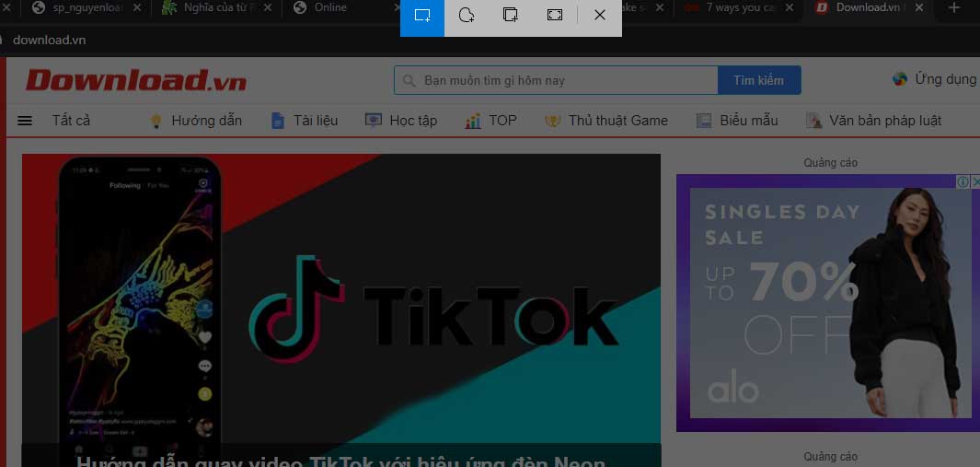Open a new browser tab
This screenshot has height=467, width=980.
click(x=953, y=7)
